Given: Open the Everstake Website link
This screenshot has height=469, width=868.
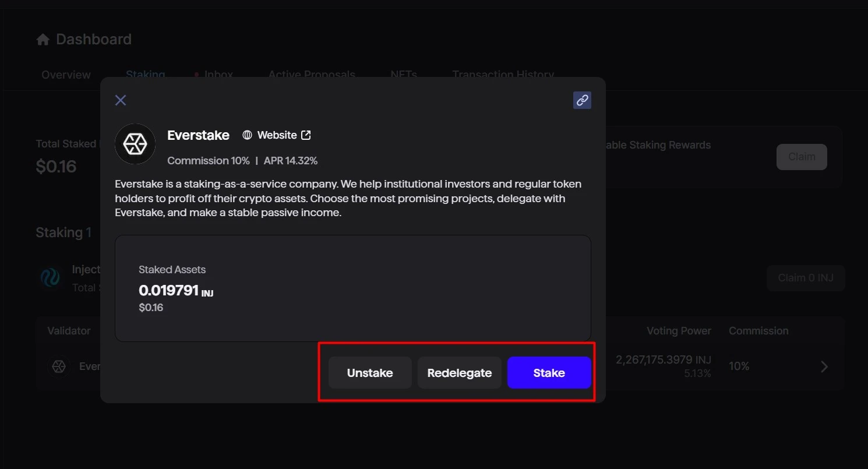Looking at the screenshot, I should (277, 135).
